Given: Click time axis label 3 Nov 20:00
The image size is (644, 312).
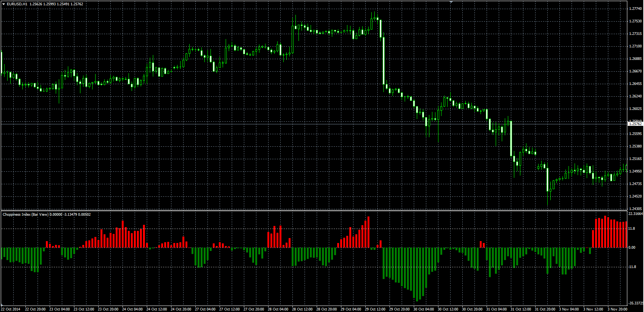Looking at the screenshot, I should pos(617,309).
